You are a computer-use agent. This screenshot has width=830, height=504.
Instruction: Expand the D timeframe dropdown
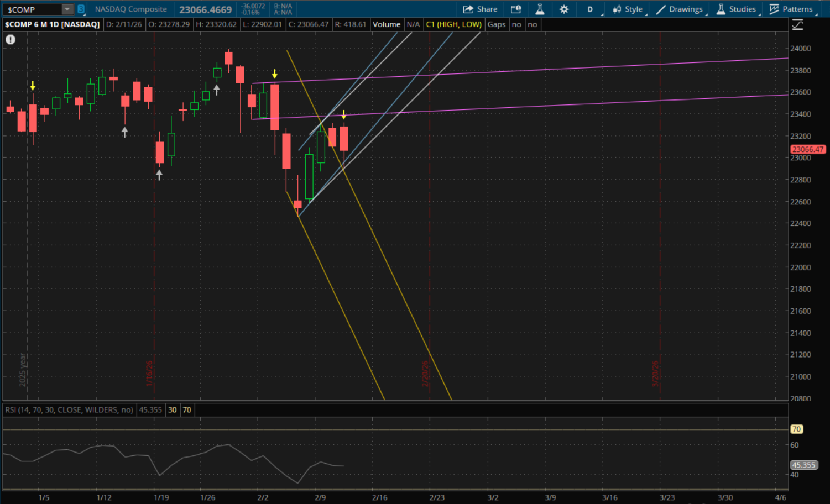coord(591,9)
